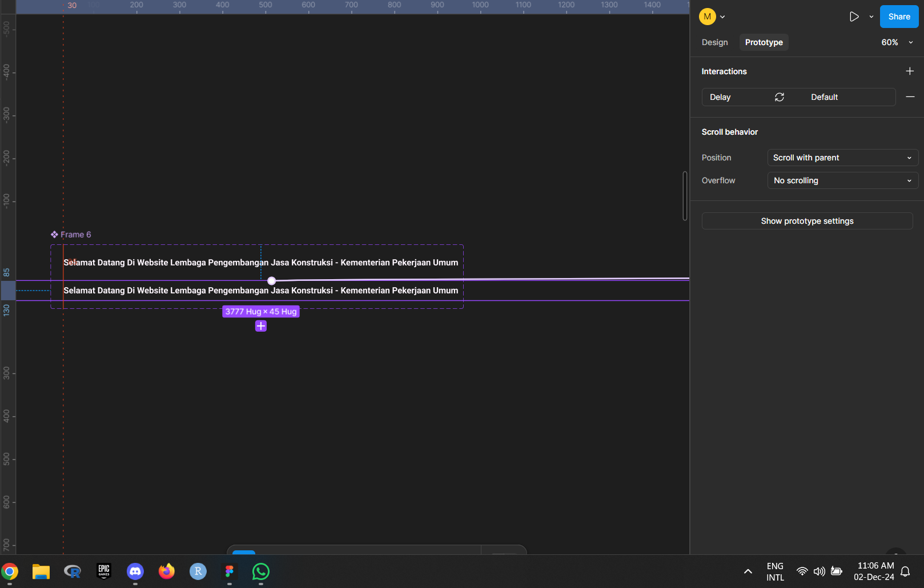Open the blue R app in the taskbar

click(198, 571)
